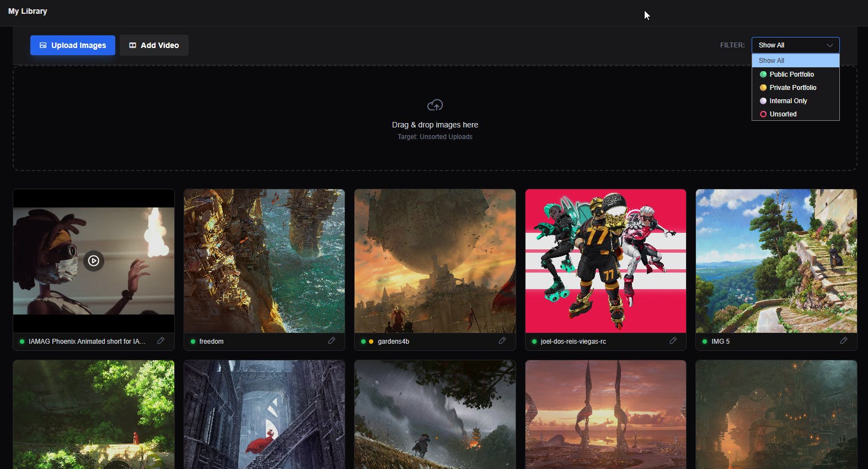Open the gothic castle thumbnail with red cape
Viewport: 868px width, 469px height.
[264, 414]
